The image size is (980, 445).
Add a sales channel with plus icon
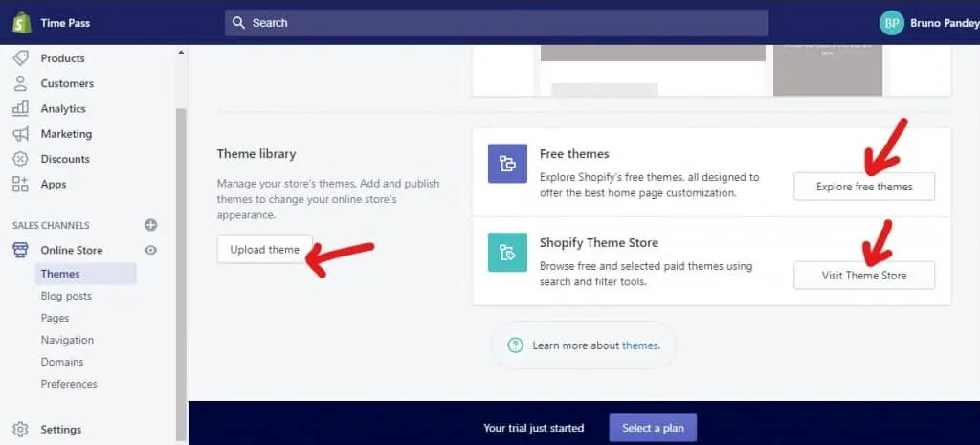click(x=150, y=225)
